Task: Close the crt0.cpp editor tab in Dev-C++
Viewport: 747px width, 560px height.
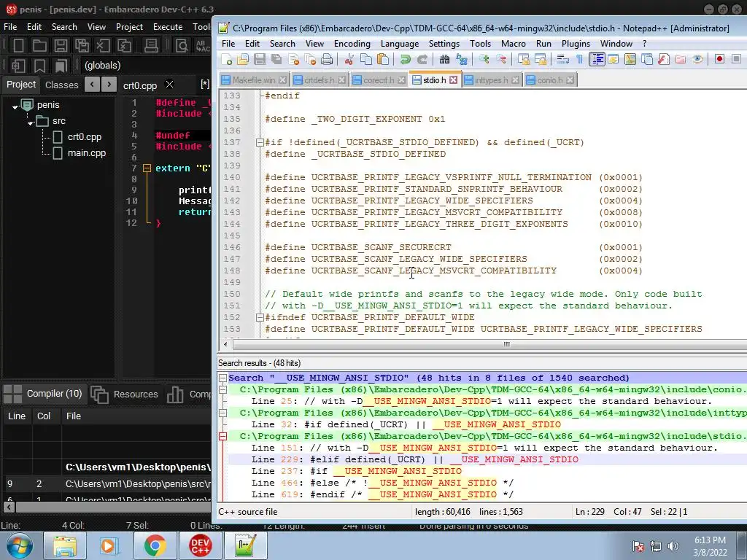Action: [169, 85]
